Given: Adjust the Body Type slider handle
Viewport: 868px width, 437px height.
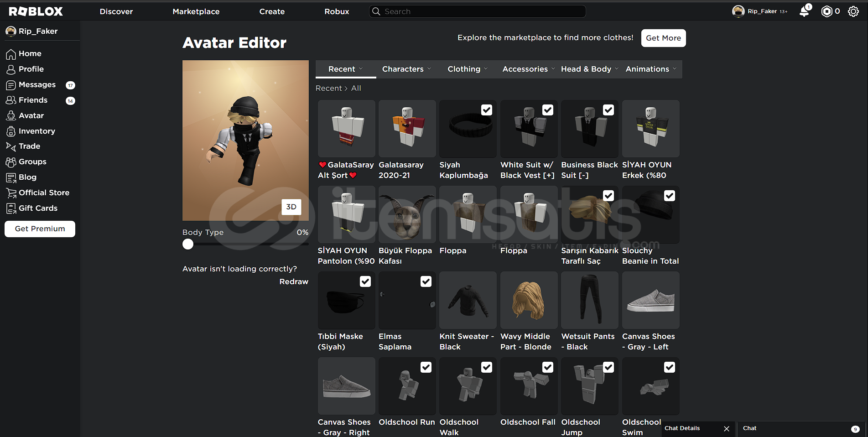Looking at the screenshot, I should click(x=188, y=245).
